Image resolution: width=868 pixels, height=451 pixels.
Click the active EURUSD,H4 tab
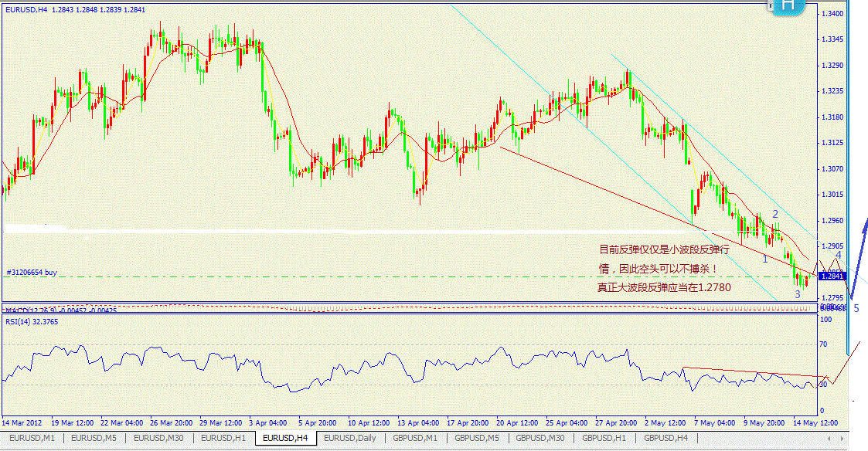285,439
